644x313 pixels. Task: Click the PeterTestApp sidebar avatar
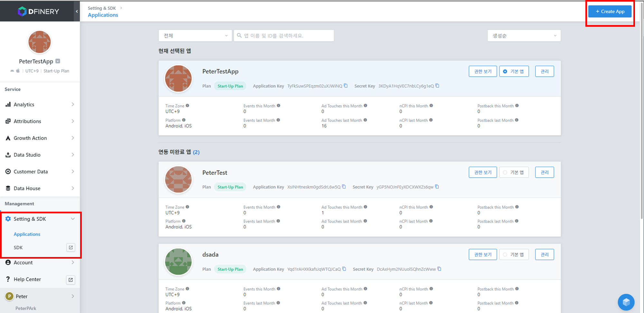40,42
